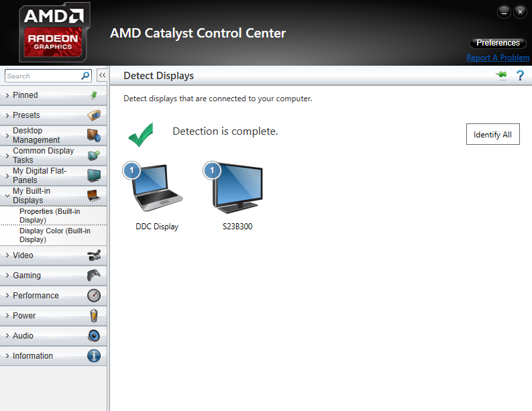Screen dimensions: 532x411
Task: Expand the Power section chevron
Action: (7, 315)
